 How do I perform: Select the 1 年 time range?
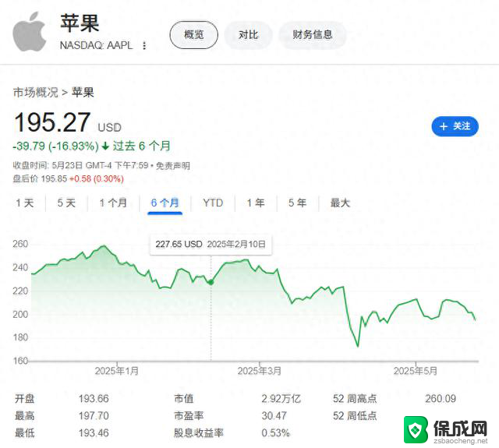[x=256, y=203]
